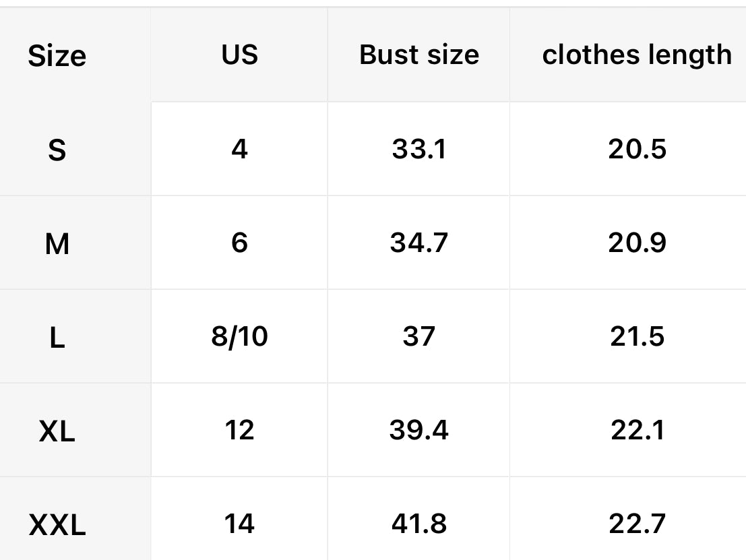Select the clothes length header cell
The width and height of the screenshot is (746, 560).
tap(636, 55)
